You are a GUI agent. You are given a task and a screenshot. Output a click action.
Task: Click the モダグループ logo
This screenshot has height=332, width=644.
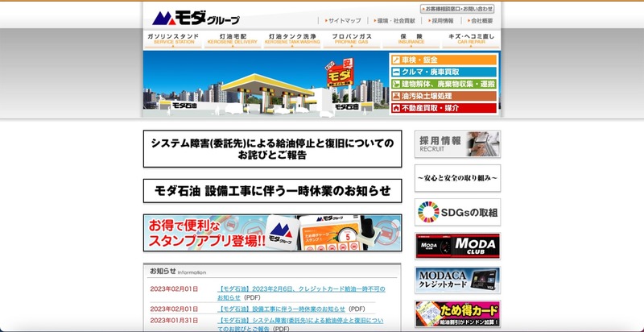196,18
